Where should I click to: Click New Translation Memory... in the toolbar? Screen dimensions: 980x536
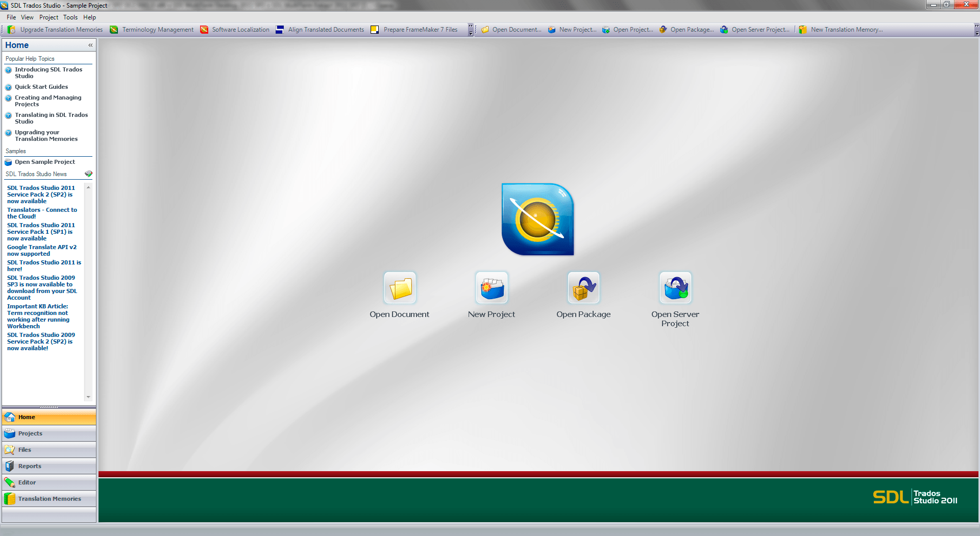841,30
